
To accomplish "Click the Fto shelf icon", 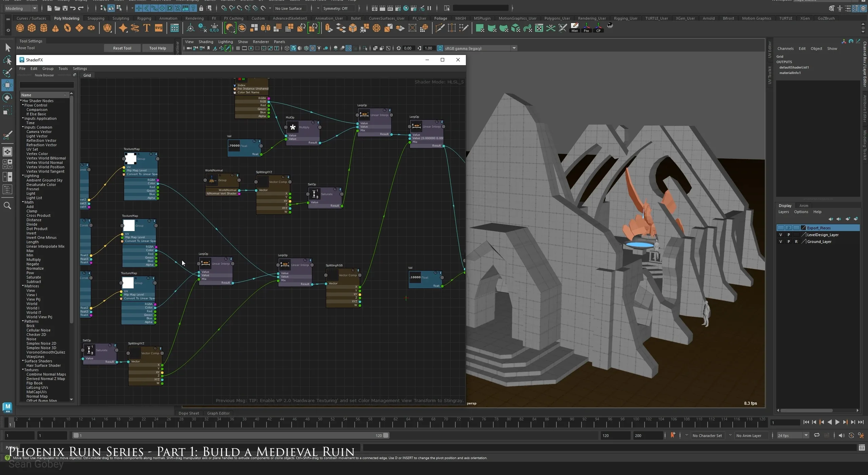I will (x=586, y=28).
